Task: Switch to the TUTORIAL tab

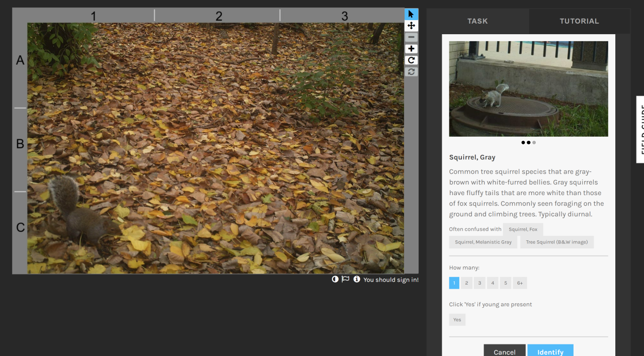Action: tap(579, 21)
